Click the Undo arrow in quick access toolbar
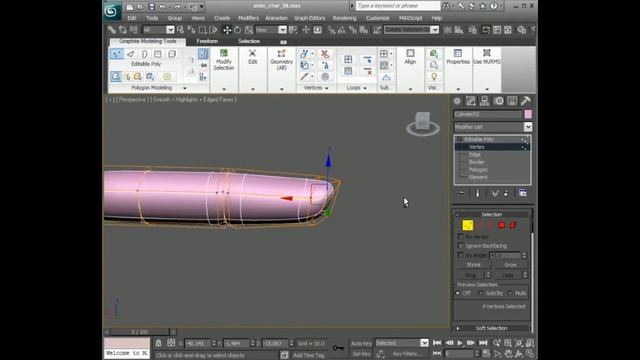 coord(163,7)
